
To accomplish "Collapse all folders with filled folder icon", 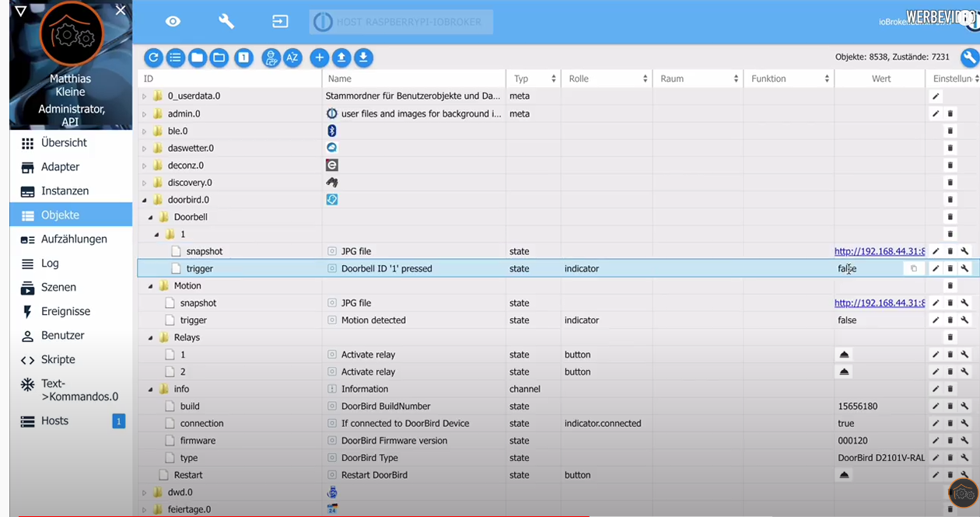I will (198, 58).
